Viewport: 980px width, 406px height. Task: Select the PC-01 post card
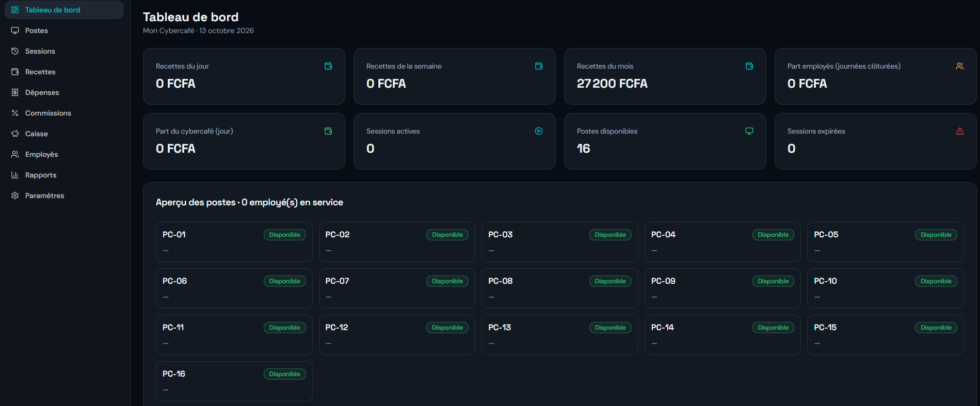click(x=234, y=242)
